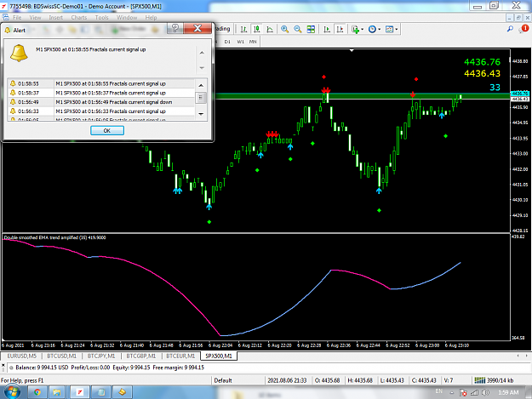
Task: Click the periods clock icon
Action: tap(372, 30)
